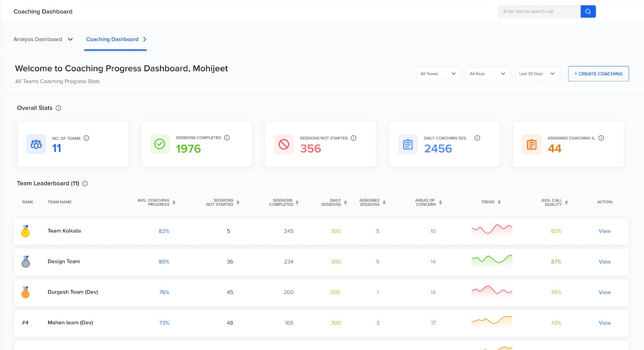The image size is (644, 350).
Task: Sort by Sessions Completed column arrows
Action: point(297,202)
